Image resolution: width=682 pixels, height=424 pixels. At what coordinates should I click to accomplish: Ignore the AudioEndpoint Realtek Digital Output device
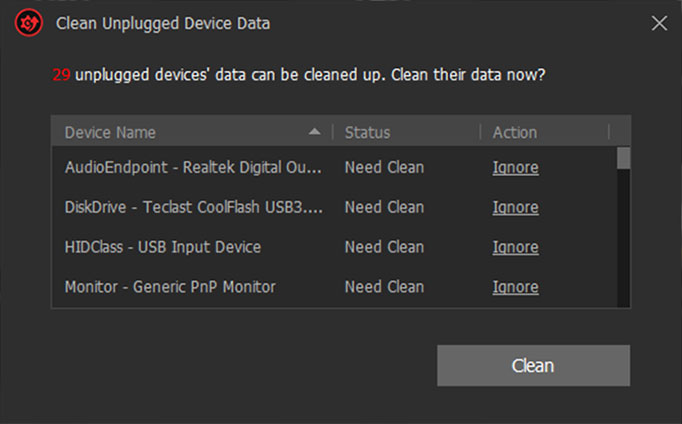coord(515,168)
